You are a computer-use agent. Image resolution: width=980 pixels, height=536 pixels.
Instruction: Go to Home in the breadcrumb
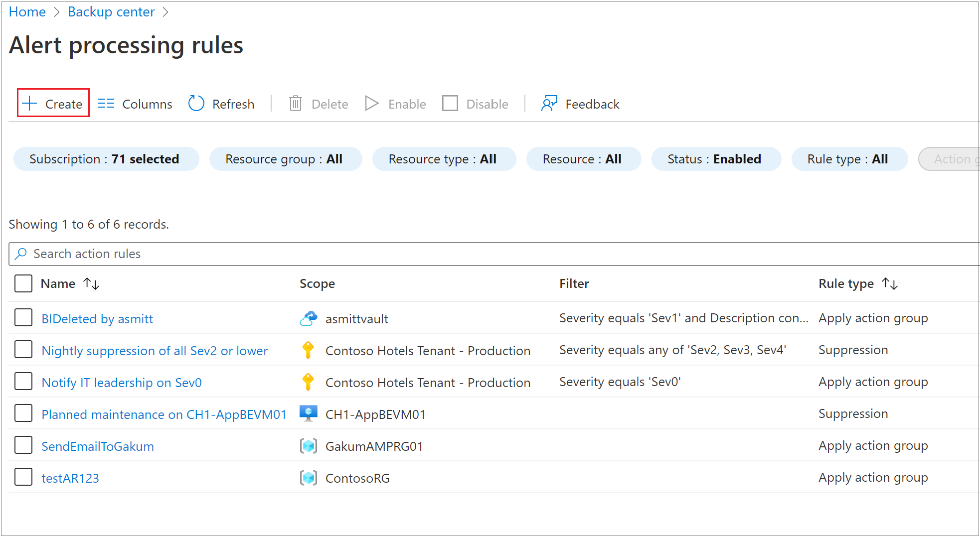click(x=27, y=12)
